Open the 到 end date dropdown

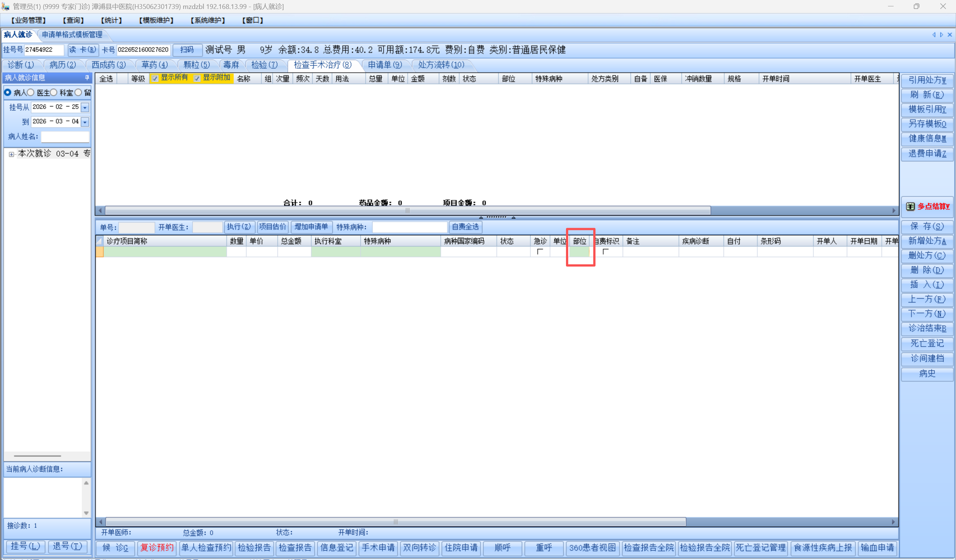[x=85, y=122]
